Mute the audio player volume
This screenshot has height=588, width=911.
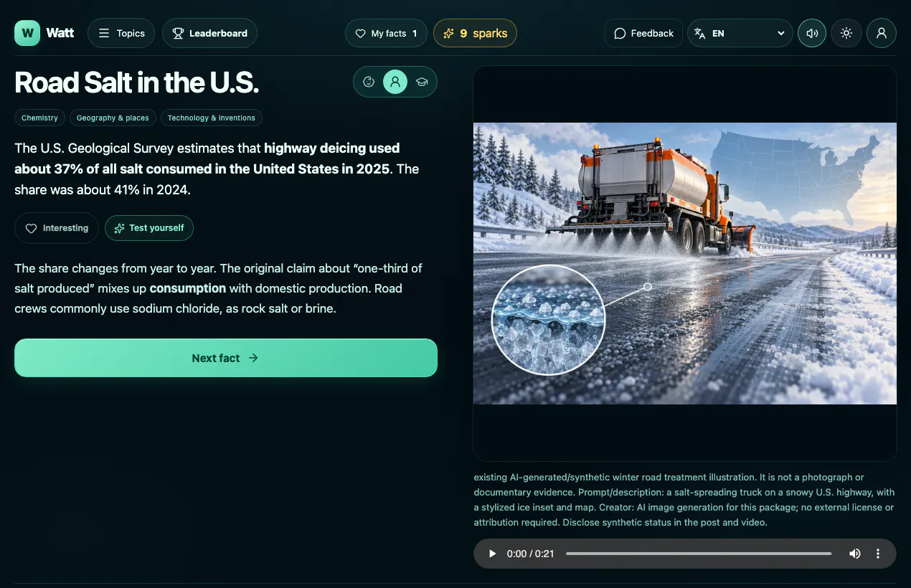pyautogui.click(x=854, y=554)
